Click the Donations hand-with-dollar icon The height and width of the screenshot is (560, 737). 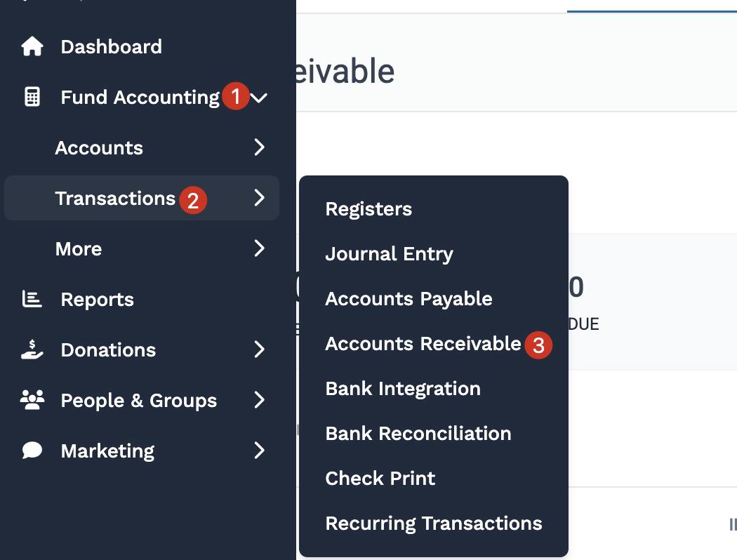tap(32, 350)
